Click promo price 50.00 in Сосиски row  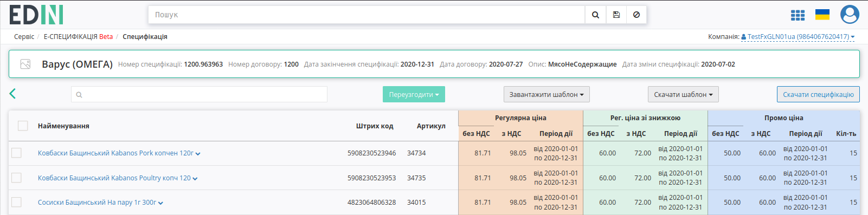pyautogui.click(x=732, y=203)
